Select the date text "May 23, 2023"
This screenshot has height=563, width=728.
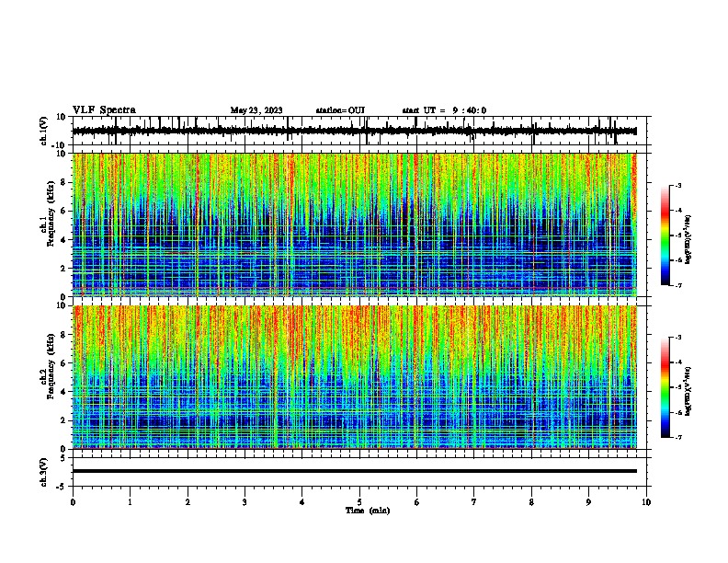click(x=256, y=110)
